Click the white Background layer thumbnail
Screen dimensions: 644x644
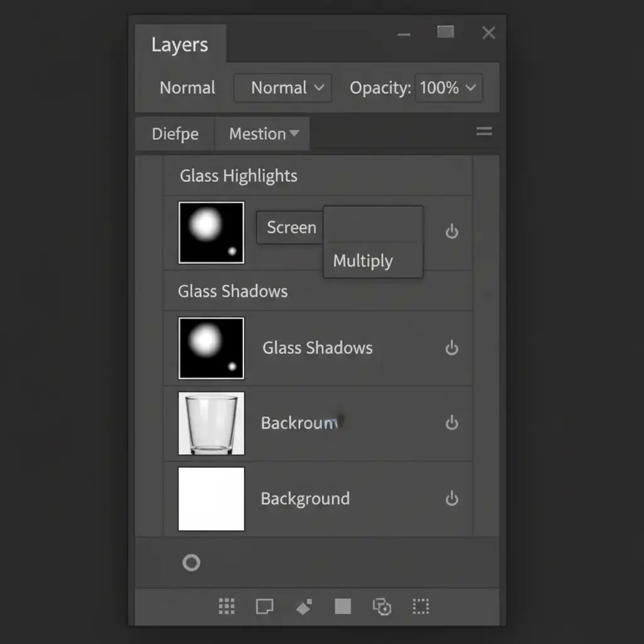(x=211, y=499)
